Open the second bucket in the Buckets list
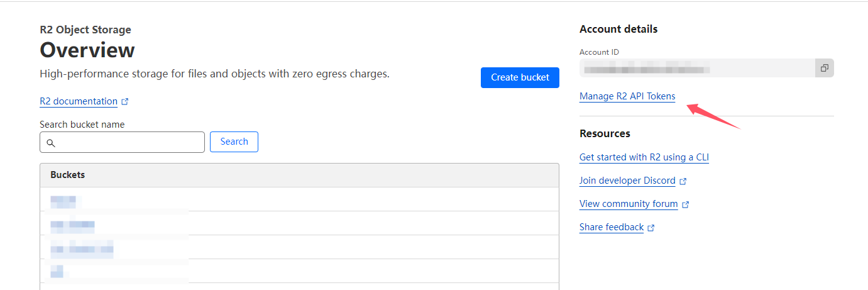Image resolution: width=868 pixels, height=290 pixels. click(73, 224)
